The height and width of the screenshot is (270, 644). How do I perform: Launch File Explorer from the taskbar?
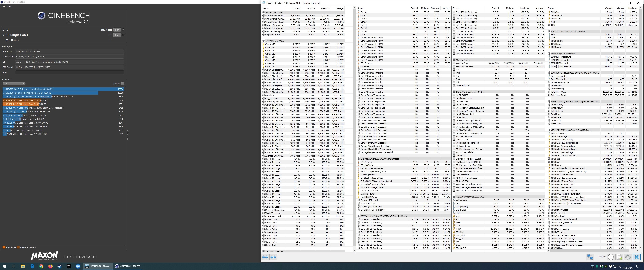[23, 266]
